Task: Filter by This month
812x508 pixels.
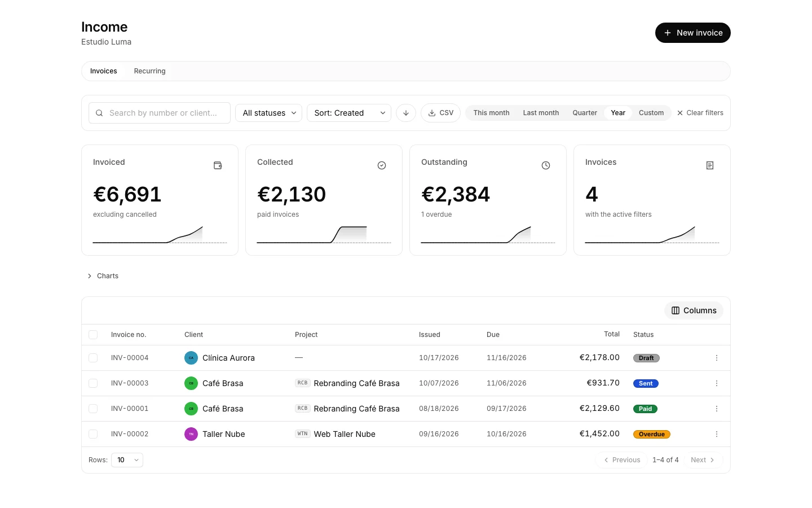Action: click(x=491, y=113)
